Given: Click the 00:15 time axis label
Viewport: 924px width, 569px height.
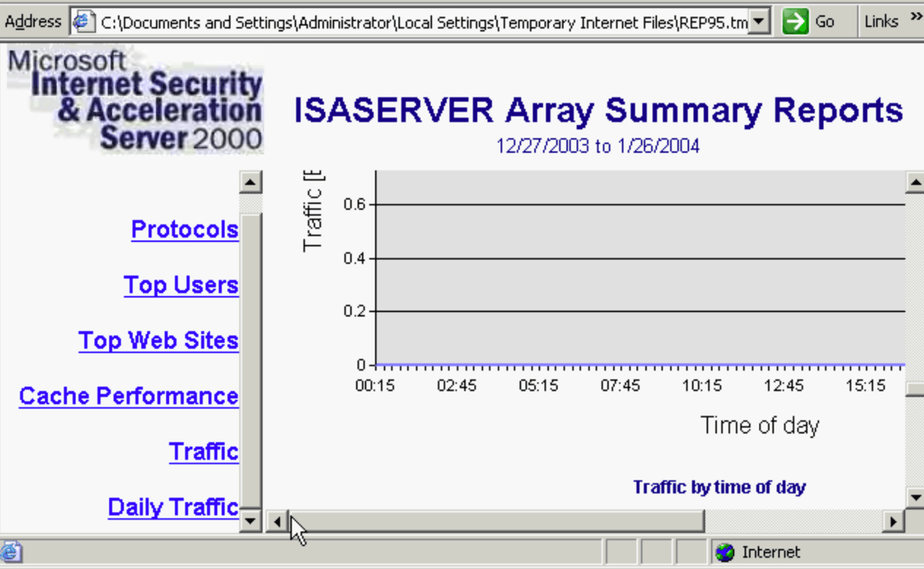Looking at the screenshot, I should (375, 386).
